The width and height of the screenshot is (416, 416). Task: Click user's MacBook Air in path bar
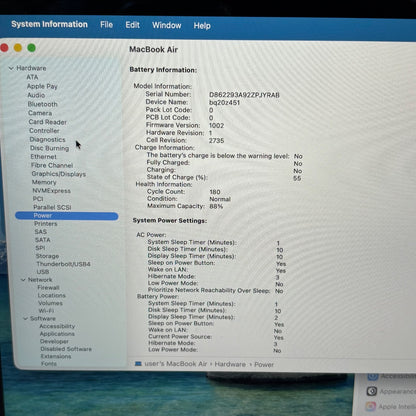click(176, 364)
